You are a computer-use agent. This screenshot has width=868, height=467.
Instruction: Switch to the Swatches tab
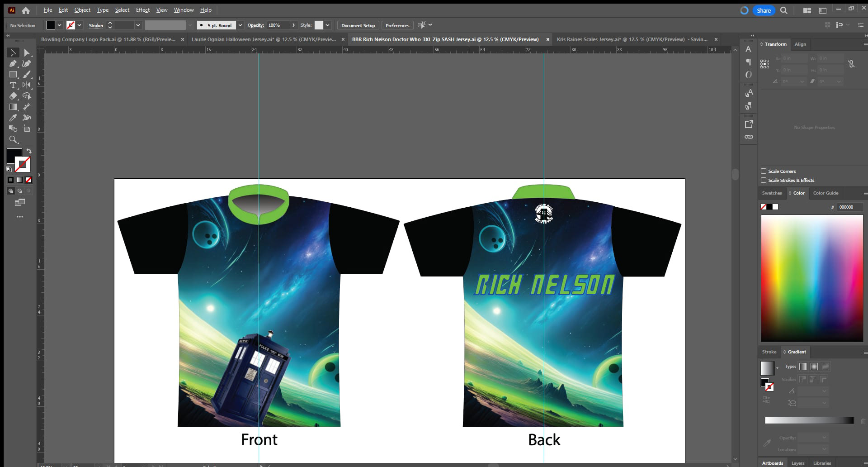[x=772, y=193]
